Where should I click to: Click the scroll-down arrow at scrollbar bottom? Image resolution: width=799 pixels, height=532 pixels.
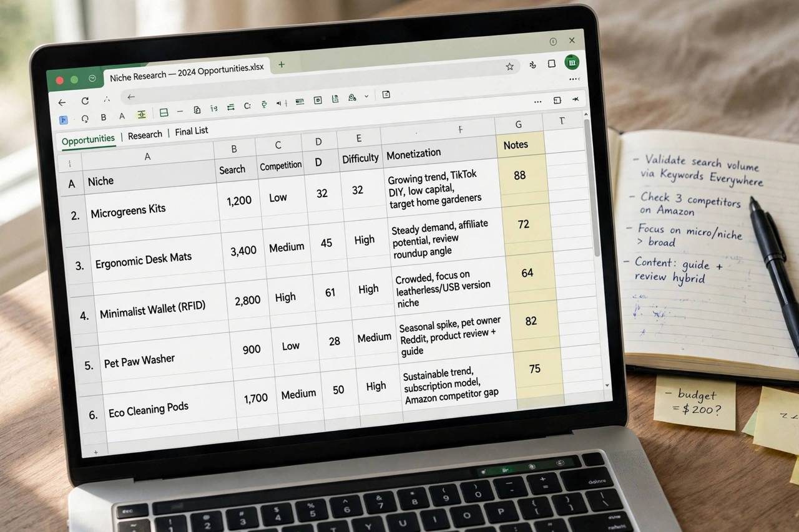[x=607, y=386]
